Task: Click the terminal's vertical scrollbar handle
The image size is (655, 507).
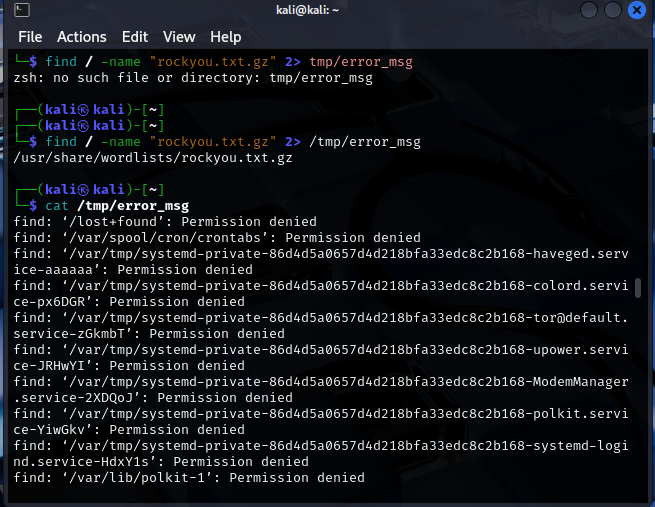Action: tap(637, 288)
